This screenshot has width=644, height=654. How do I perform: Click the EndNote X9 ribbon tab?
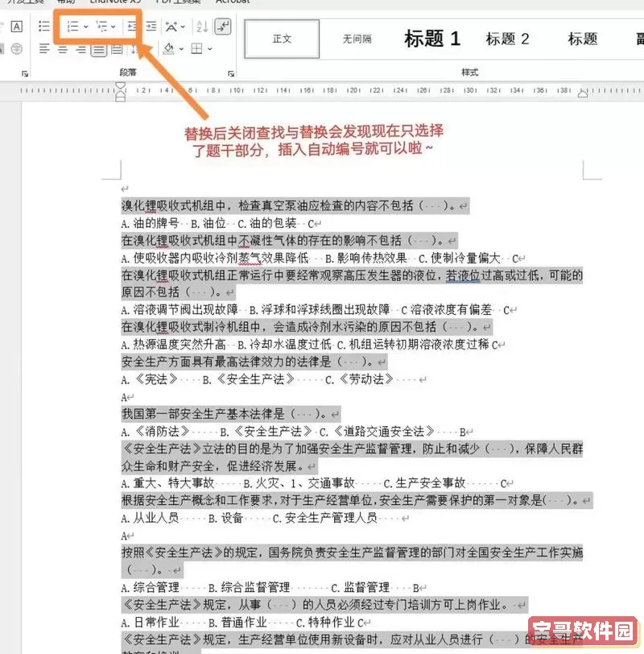(x=115, y=2)
